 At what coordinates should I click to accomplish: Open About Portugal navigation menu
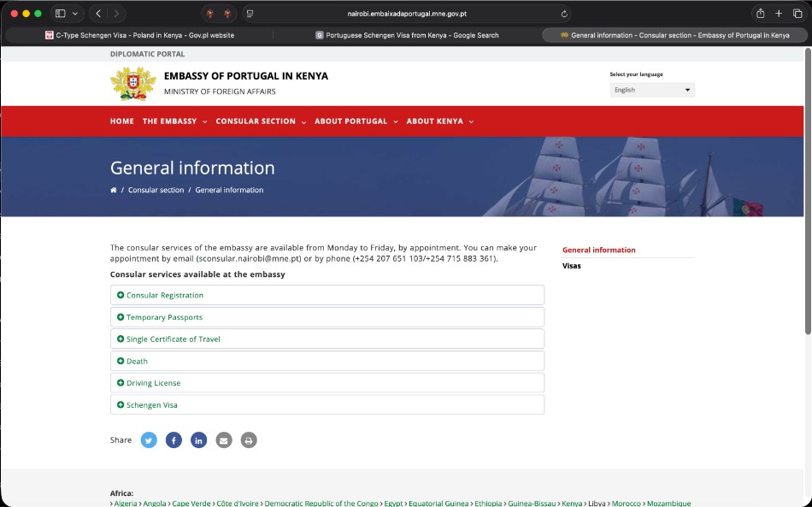coord(356,121)
